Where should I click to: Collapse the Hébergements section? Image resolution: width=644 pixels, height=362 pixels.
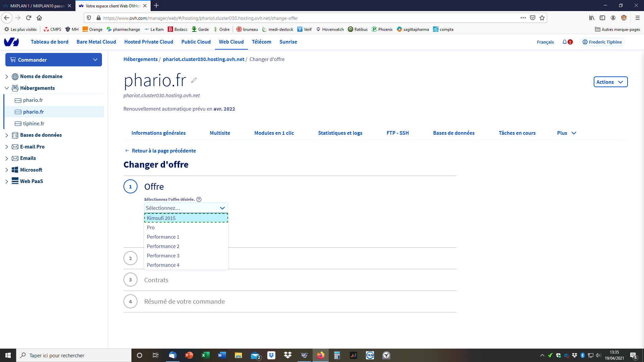[6, 88]
